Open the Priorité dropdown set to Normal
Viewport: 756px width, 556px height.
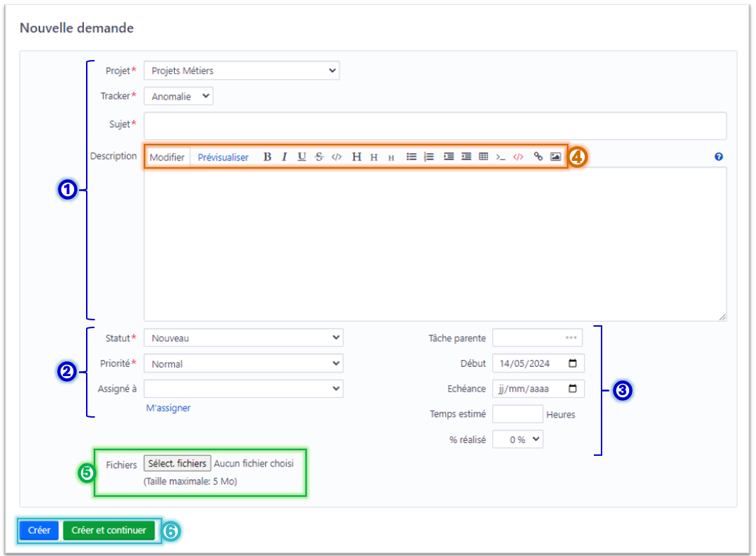coord(243,363)
